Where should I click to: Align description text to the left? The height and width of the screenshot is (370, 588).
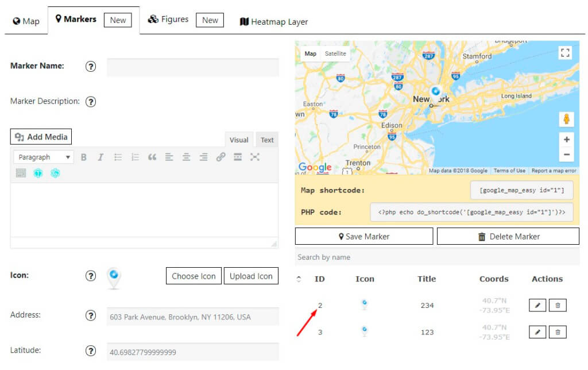tap(169, 157)
